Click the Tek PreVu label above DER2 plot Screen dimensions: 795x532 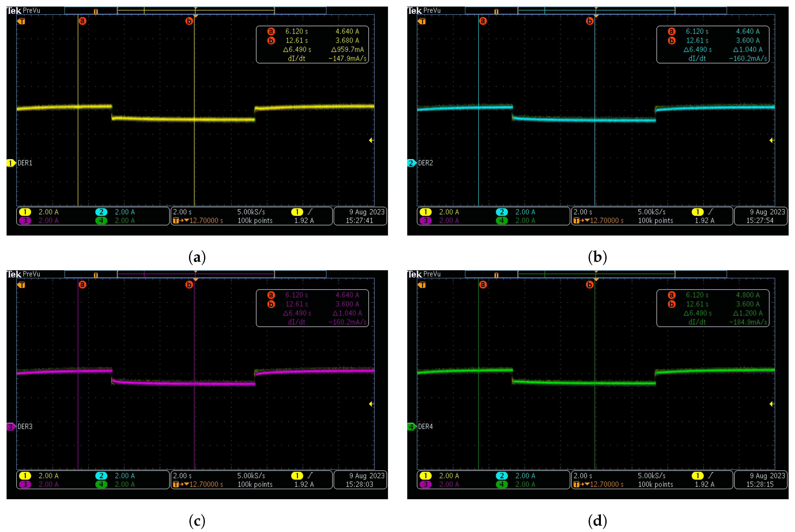click(424, 11)
